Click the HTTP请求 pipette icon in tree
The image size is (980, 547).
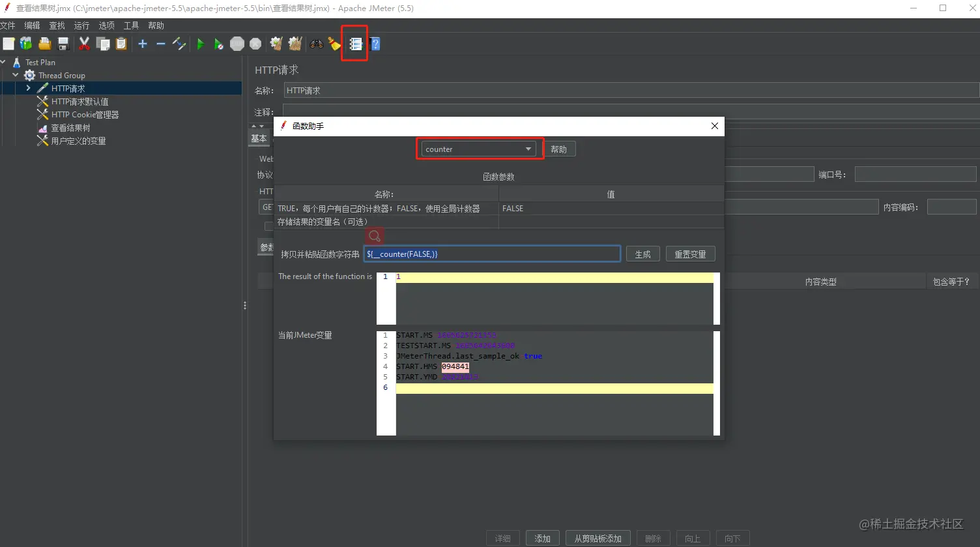[43, 89]
